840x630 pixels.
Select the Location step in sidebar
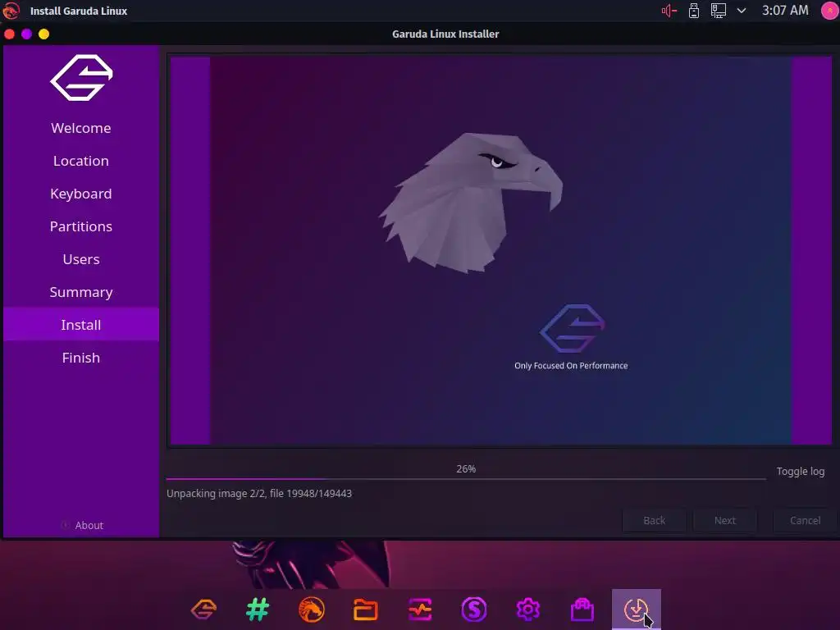(81, 161)
